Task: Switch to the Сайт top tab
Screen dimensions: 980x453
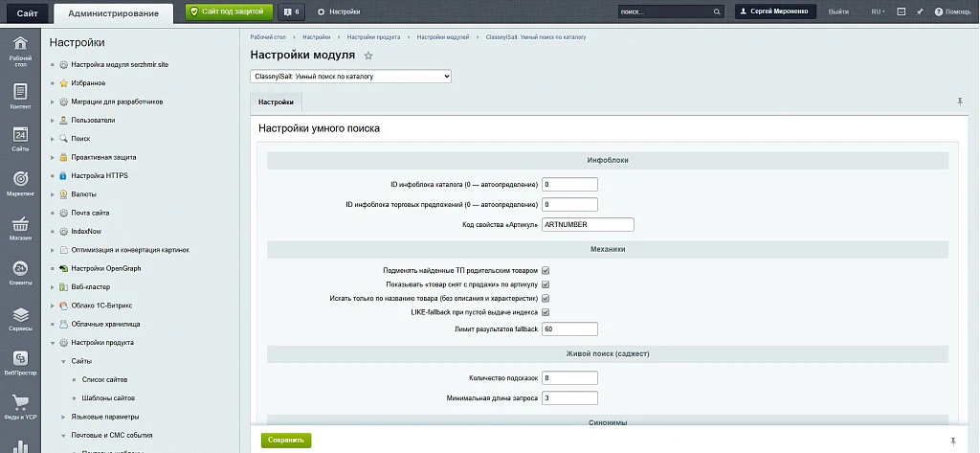Action: click(27, 13)
